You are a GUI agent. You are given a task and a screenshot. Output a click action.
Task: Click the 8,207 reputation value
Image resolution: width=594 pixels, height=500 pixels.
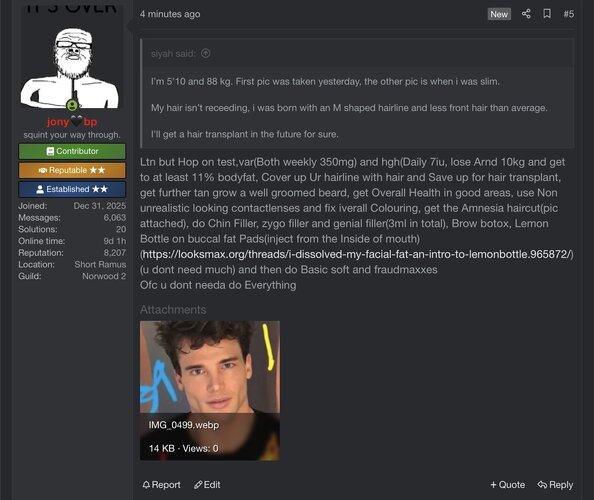tap(115, 253)
